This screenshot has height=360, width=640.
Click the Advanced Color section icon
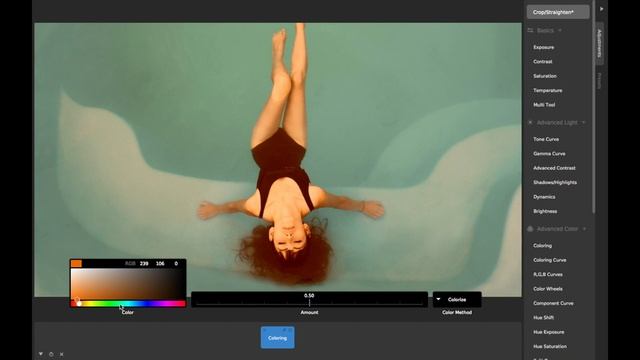pos(530,229)
